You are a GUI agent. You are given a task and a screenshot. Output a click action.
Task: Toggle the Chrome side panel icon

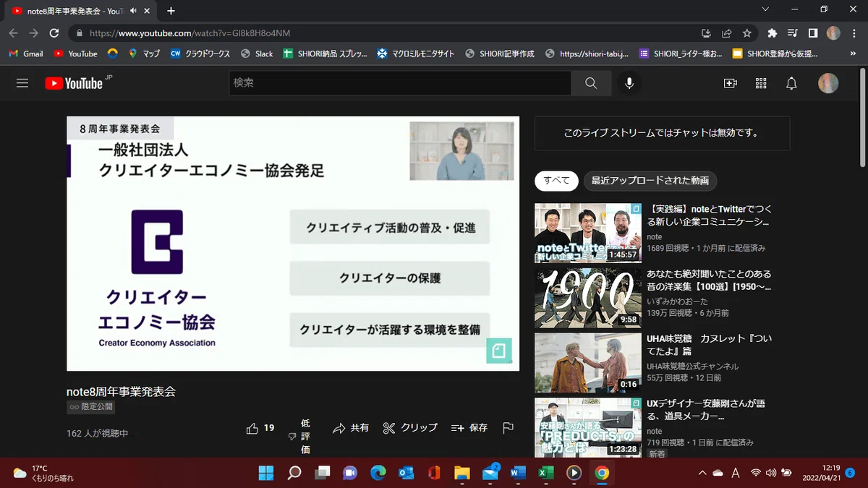[x=812, y=33]
